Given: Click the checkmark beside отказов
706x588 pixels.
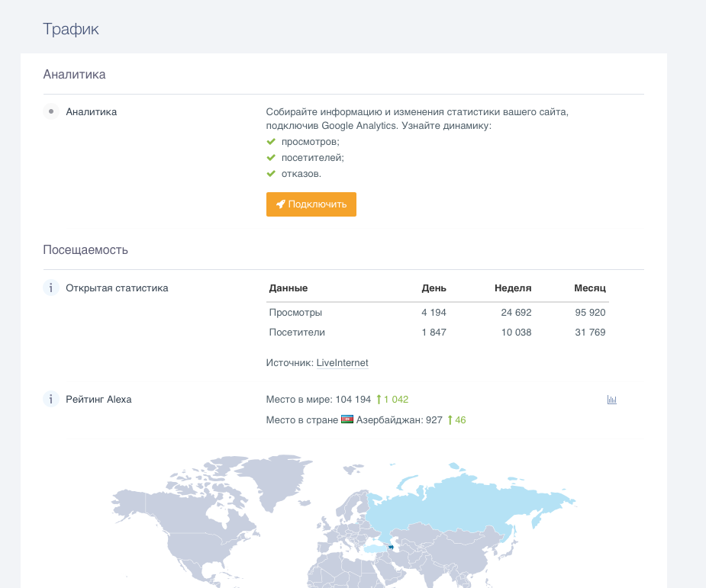Looking at the screenshot, I should click(x=270, y=174).
